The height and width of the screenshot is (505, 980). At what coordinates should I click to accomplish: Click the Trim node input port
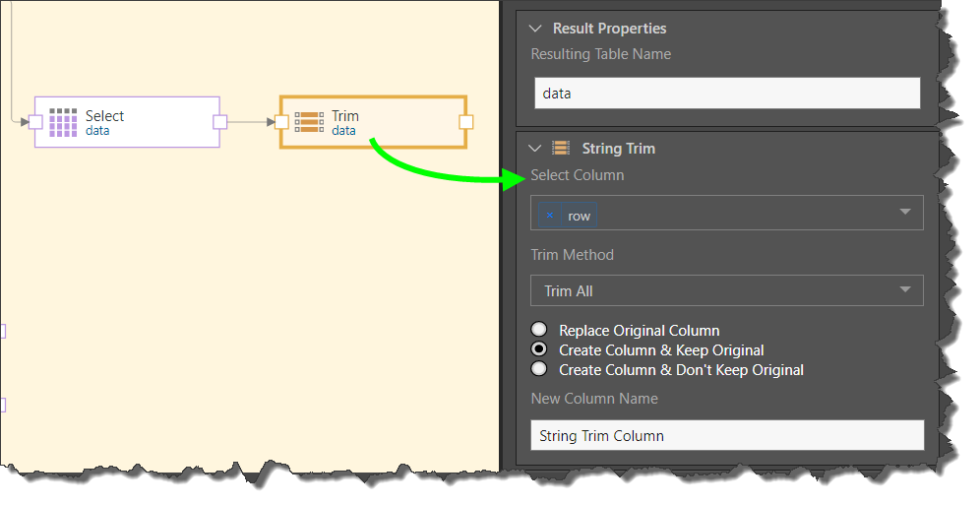(x=281, y=122)
